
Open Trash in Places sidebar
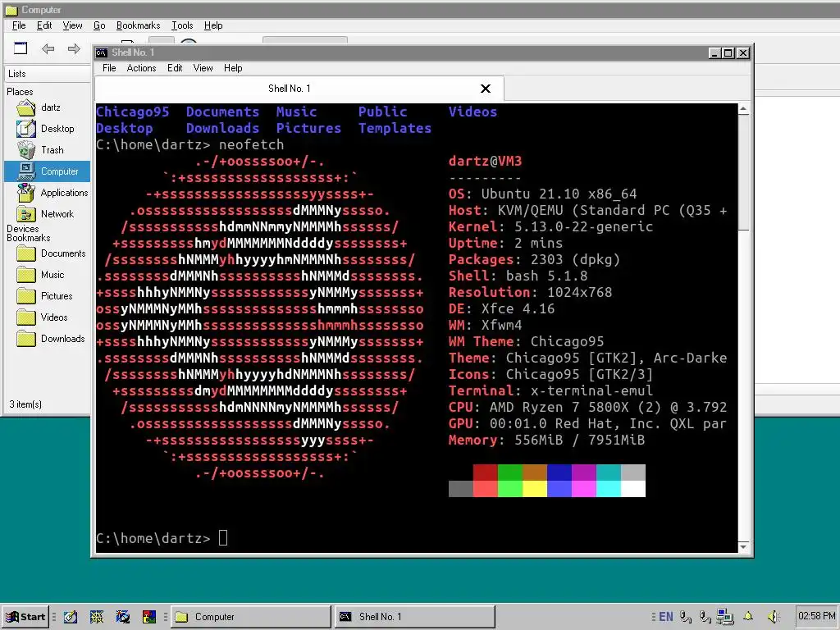click(x=47, y=150)
